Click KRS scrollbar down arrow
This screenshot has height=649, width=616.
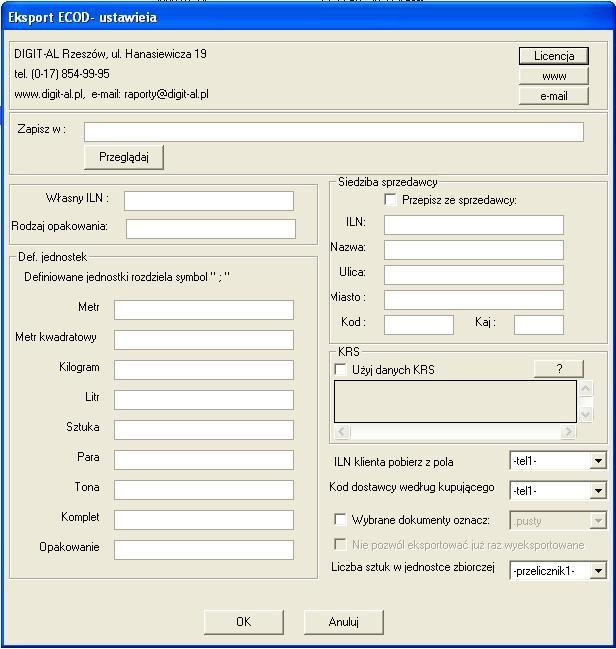click(x=585, y=414)
